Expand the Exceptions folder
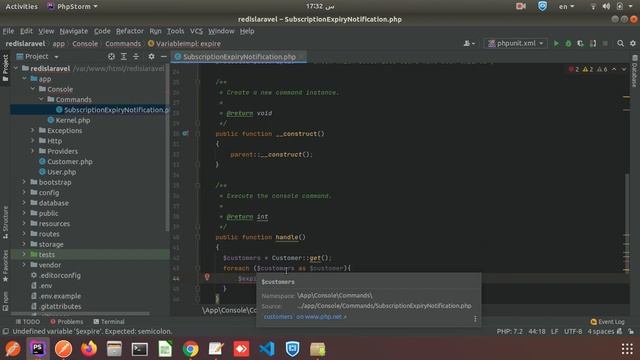 33,130
